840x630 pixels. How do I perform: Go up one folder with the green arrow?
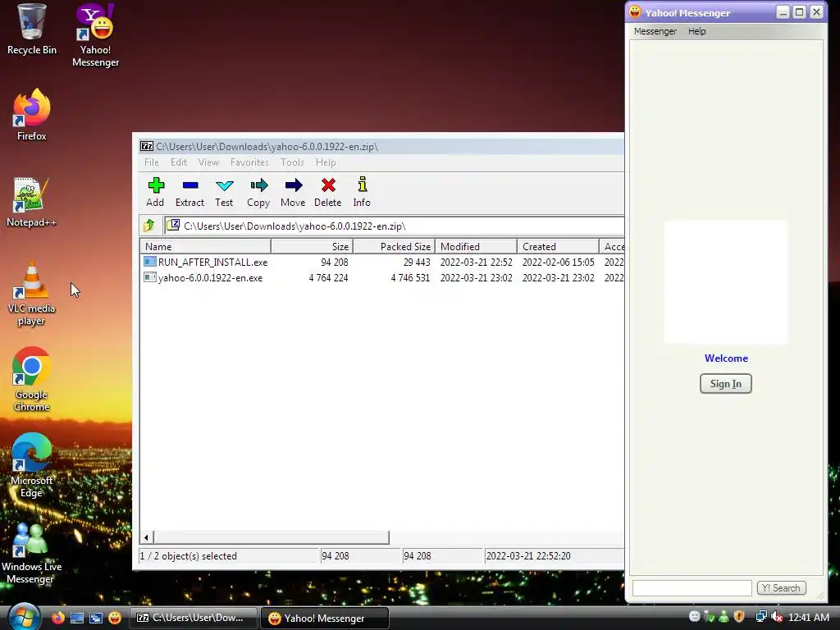(x=149, y=226)
